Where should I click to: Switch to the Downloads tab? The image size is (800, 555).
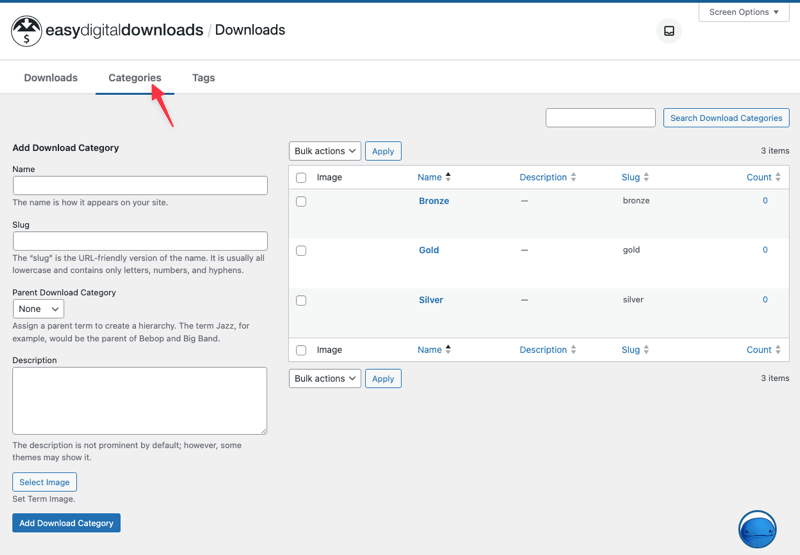point(51,78)
